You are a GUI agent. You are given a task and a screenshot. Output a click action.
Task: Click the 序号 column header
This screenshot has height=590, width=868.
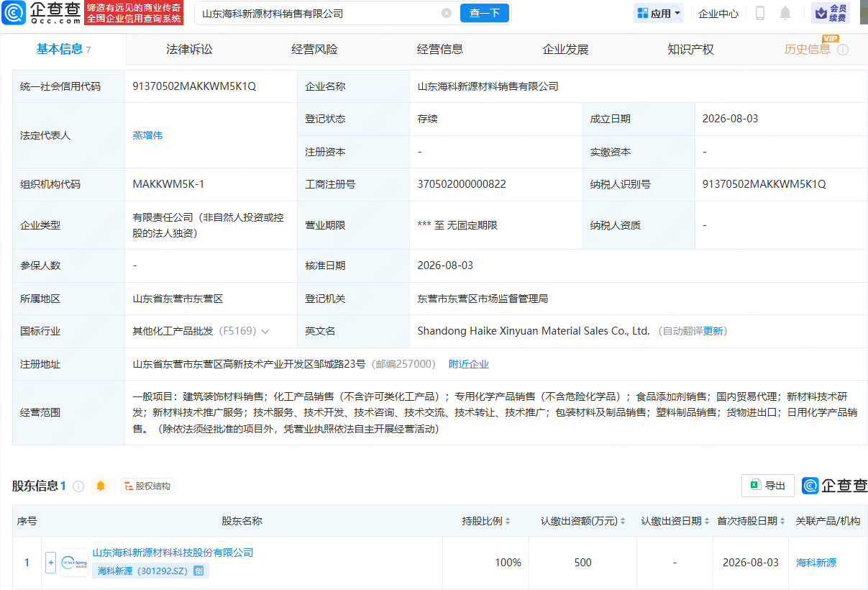point(27,521)
